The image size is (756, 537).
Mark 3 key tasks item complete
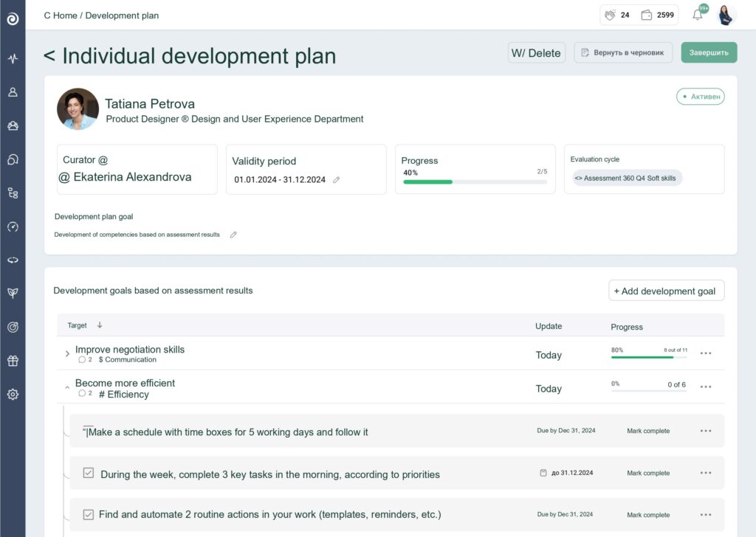coord(648,473)
